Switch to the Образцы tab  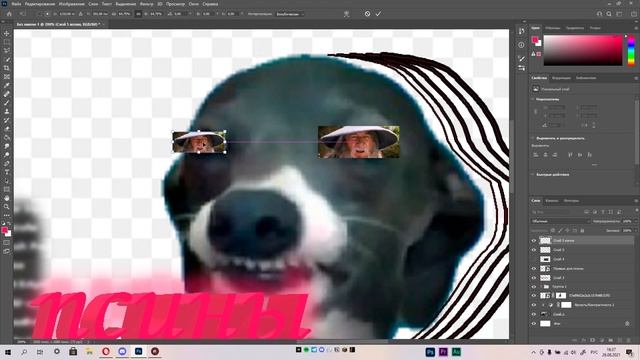pyautogui.click(x=553, y=28)
